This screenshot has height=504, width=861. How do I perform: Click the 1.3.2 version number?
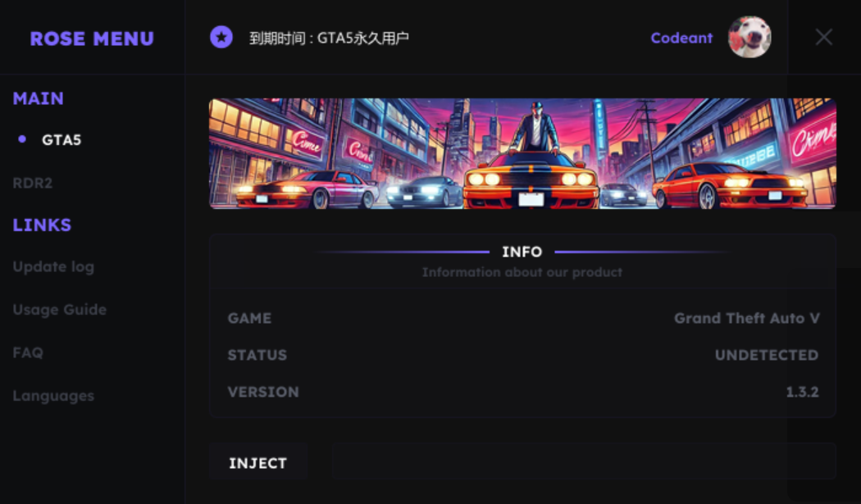(x=802, y=392)
